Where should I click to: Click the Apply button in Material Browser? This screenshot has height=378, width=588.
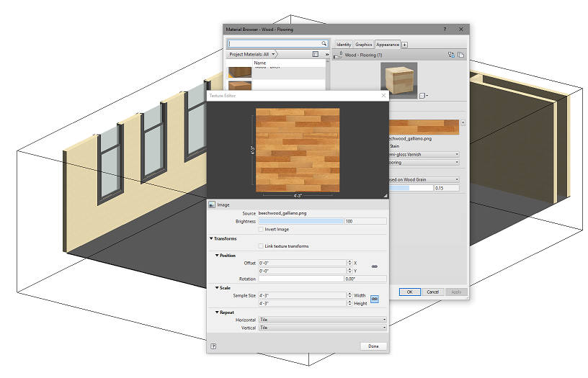(x=456, y=292)
